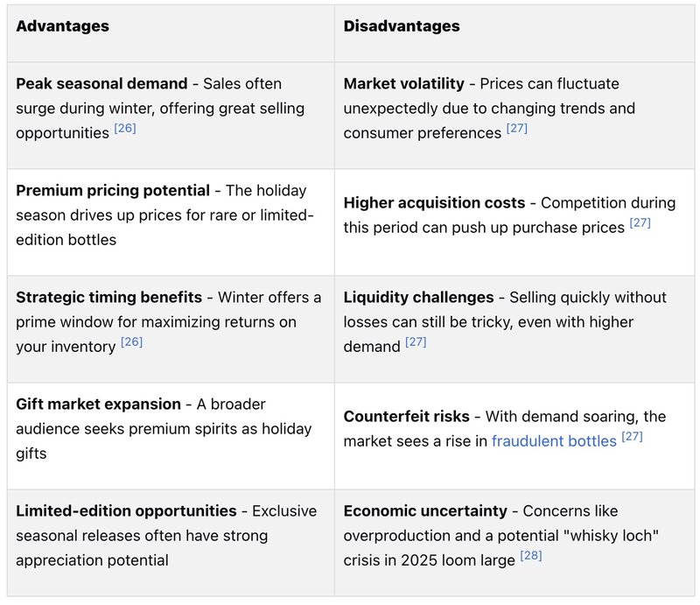The height and width of the screenshot is (605, 700).
Task: Click the Economic uncertainty bold text
Action: coord(425,510)
